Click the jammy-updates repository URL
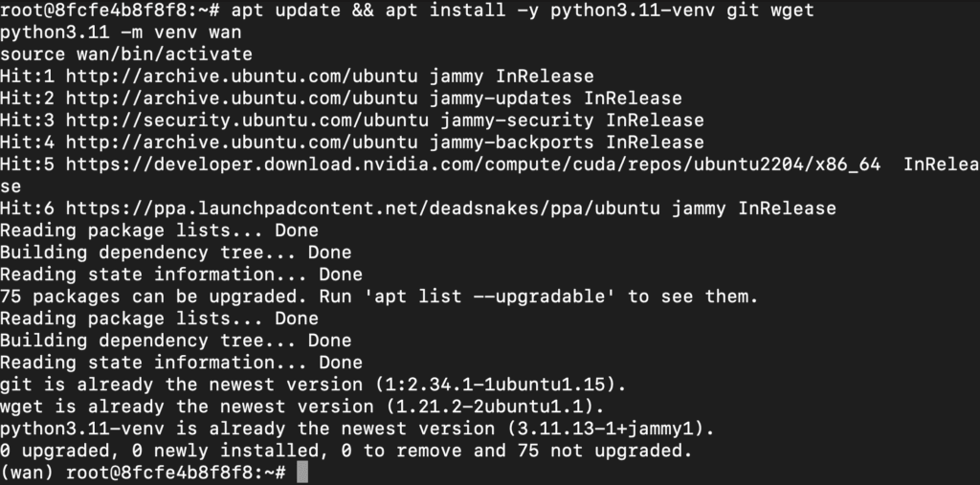980x485 pixels. 241,99
